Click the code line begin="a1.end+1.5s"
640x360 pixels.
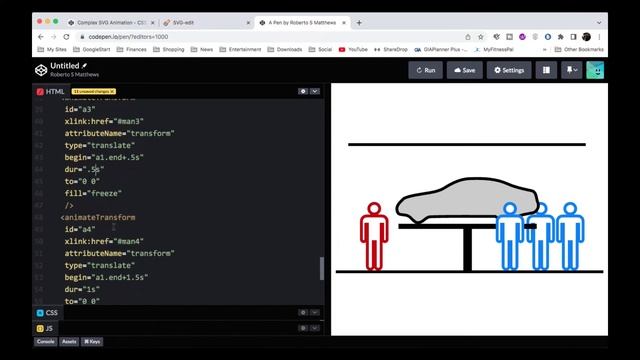tap(106, 278)
